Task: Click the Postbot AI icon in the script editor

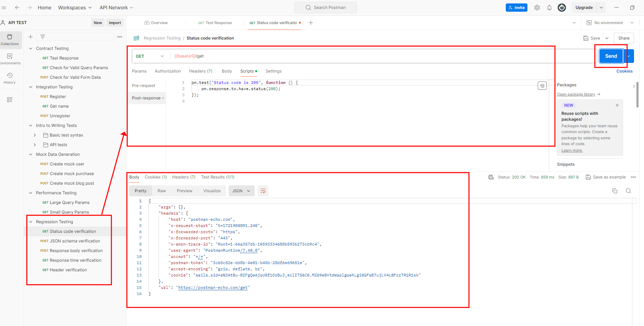Action: tap(542, 86)
